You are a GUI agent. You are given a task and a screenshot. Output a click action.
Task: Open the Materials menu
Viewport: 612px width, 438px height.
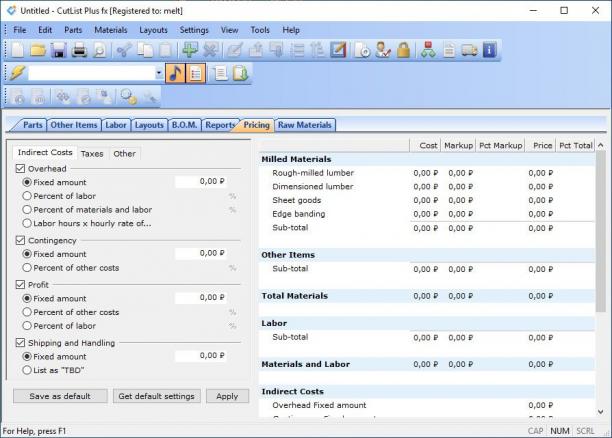click(x=111, y=30)
